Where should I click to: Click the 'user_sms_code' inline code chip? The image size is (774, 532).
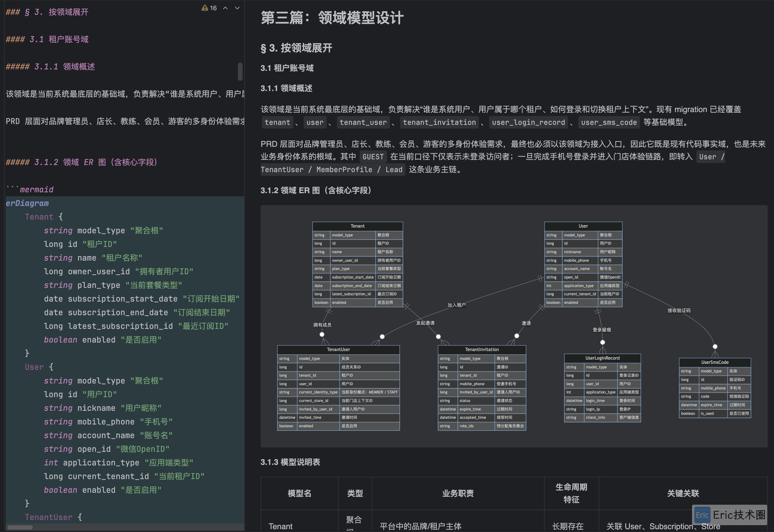(x=609, y=123)
